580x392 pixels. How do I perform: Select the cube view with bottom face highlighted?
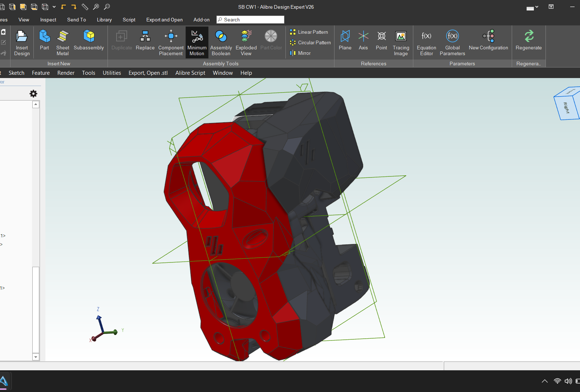point(34,7)
